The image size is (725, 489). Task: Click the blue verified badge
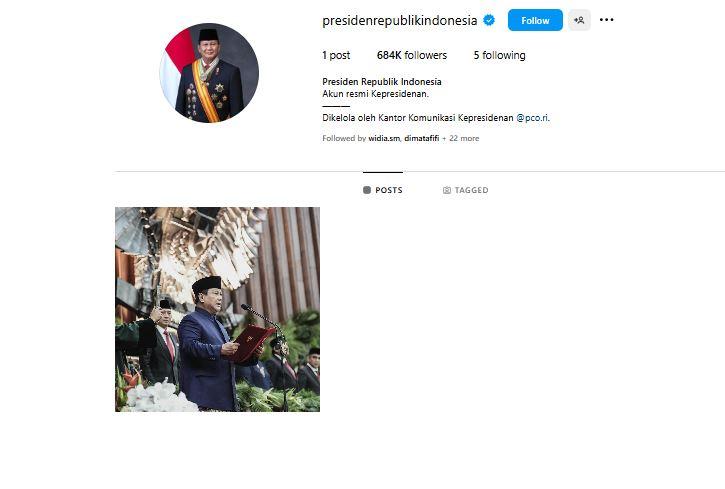coord(489,20)
